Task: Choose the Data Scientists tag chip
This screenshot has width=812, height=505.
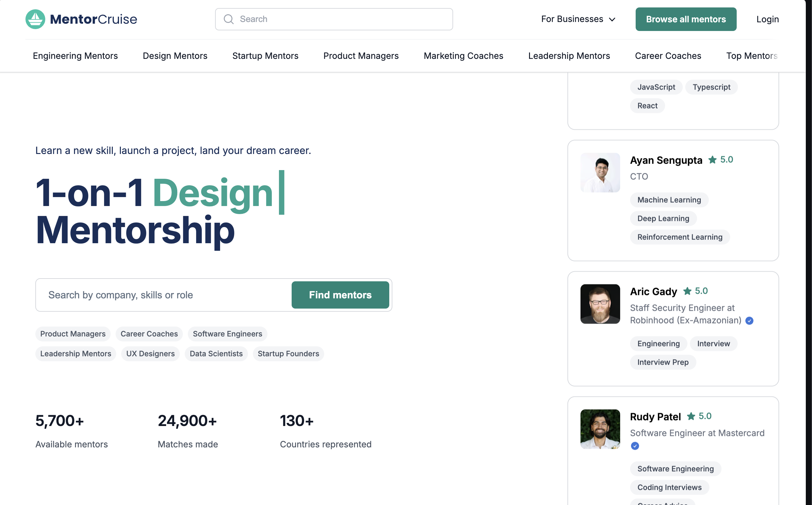Action: click(x=216, y=353)
